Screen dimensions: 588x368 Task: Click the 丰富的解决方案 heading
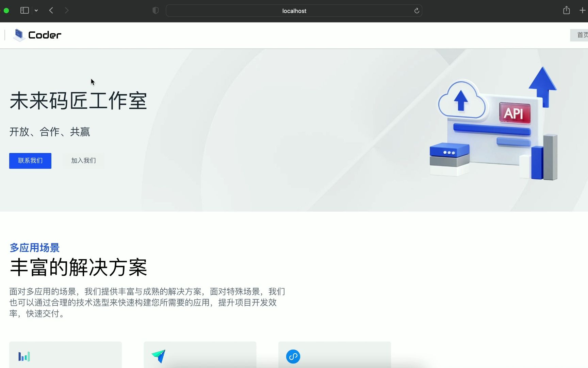coord(79,267)
